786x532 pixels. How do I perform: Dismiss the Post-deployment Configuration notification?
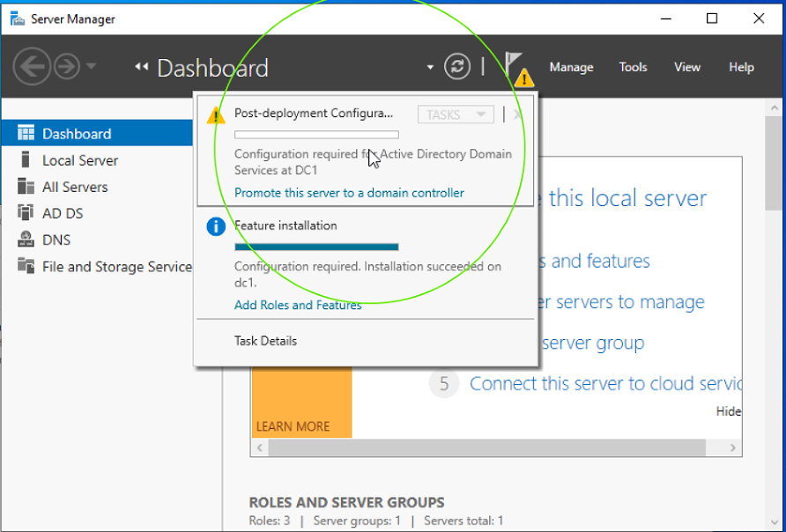tap(517, 115)
